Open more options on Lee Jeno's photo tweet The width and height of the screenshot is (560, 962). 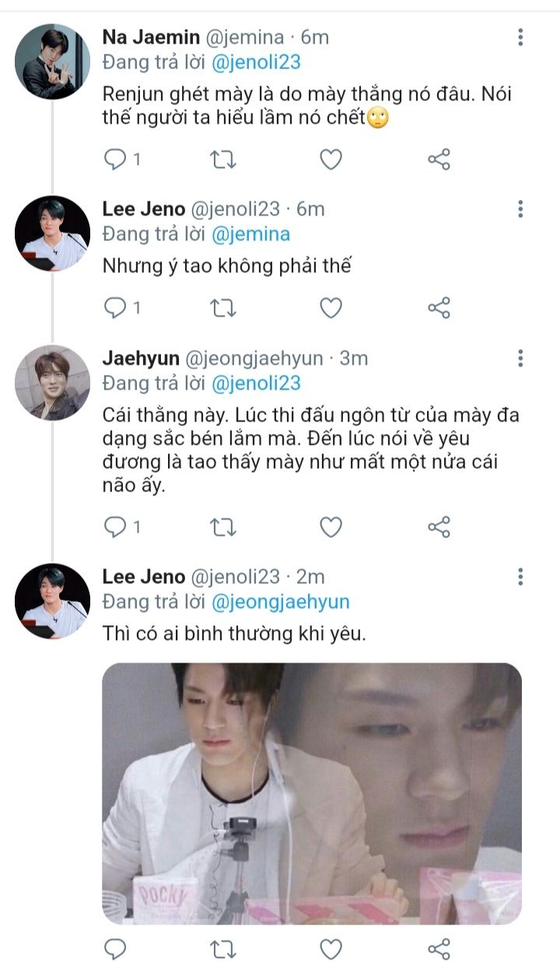pyautogui.click(x=520, y=576)
